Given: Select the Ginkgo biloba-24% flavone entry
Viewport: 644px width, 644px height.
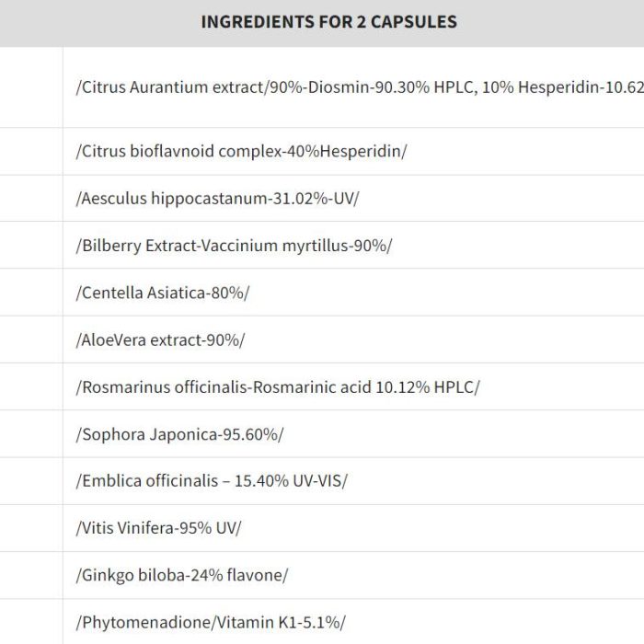Looking at the screenshot, I should pyautogui.click(x=182, y=575).
